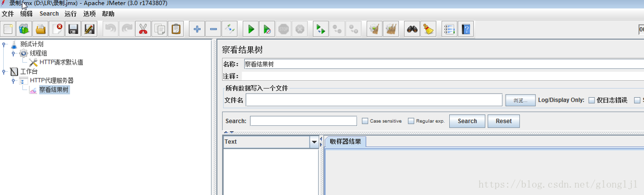The image size is (644, 195).
Task: Click the Reset button
Action: (503, 121)
